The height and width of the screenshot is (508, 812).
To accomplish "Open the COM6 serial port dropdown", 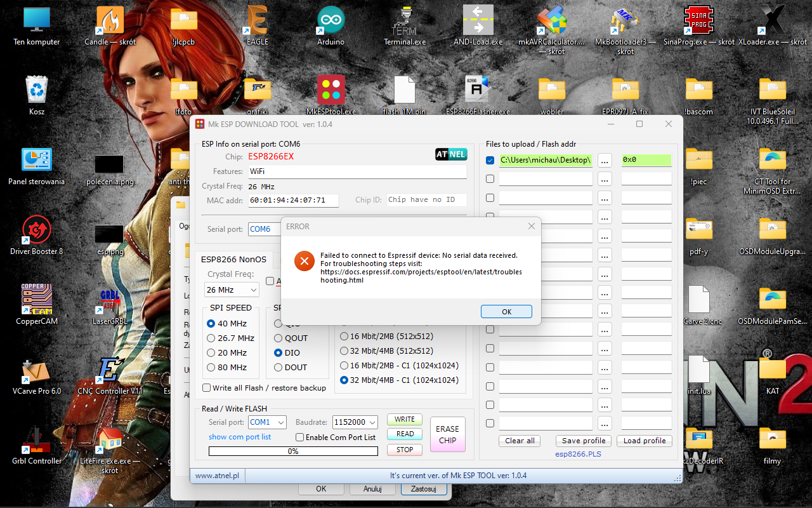I will pos(264,229).
